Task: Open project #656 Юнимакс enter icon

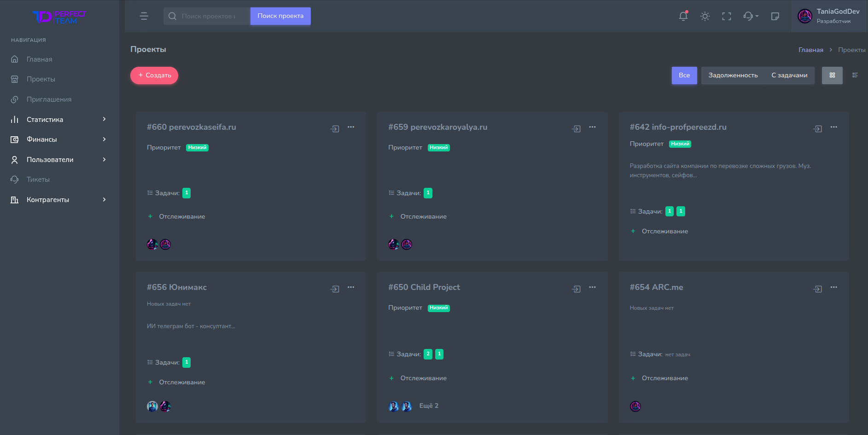Action: click(x=335, y=289)
